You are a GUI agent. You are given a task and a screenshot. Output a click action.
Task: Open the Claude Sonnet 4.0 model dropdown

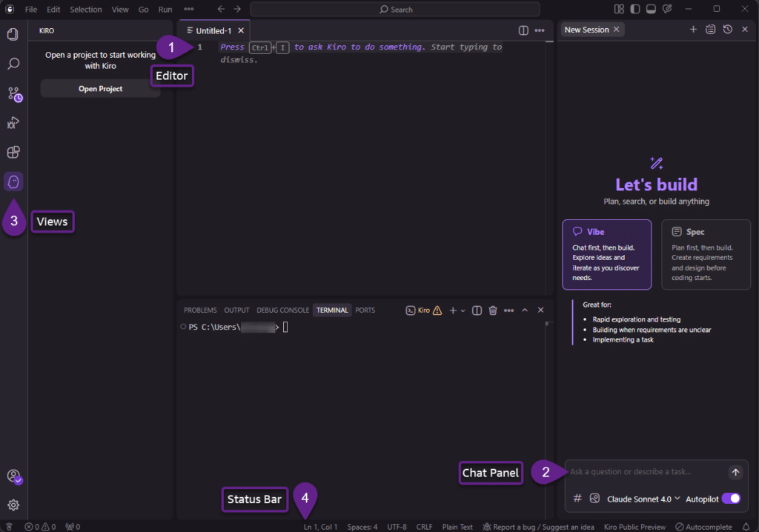(x=642, y=498)
